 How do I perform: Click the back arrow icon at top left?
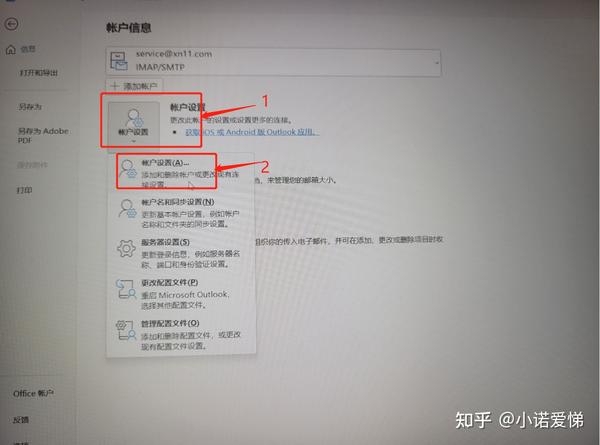click(11, 24)
